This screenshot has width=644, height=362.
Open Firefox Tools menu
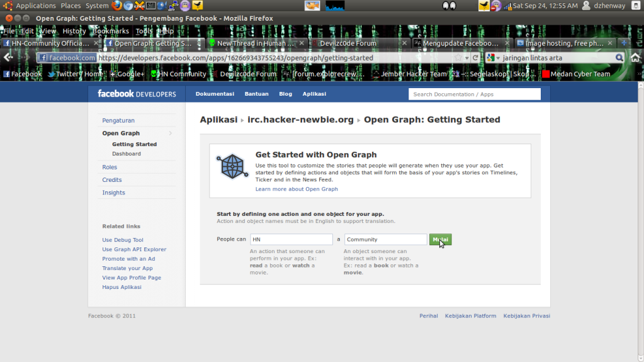click(x=144, y=31)
